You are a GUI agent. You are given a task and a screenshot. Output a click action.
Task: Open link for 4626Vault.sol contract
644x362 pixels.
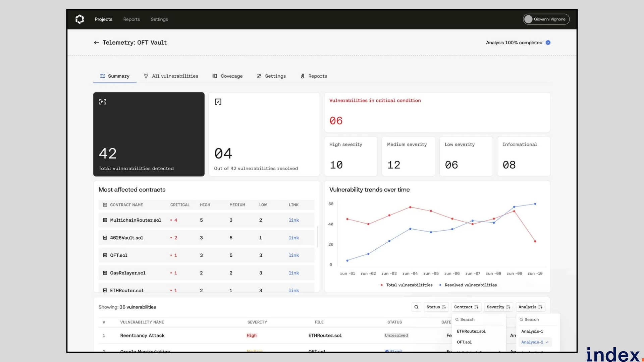click(294, 238)
